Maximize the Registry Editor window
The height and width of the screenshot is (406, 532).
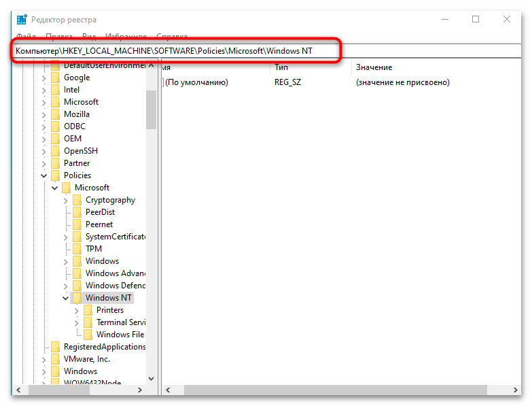point(476,19)
